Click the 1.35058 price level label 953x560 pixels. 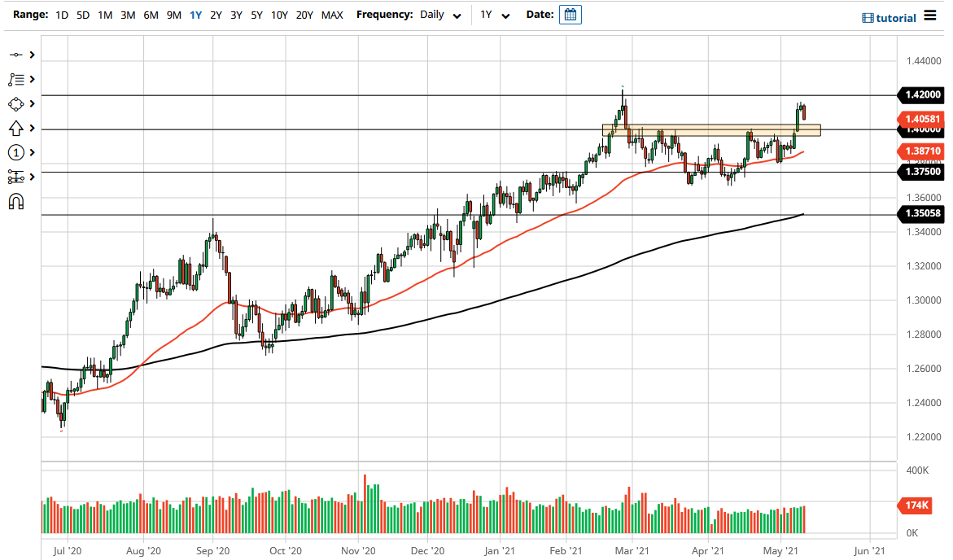click(921, 213)
